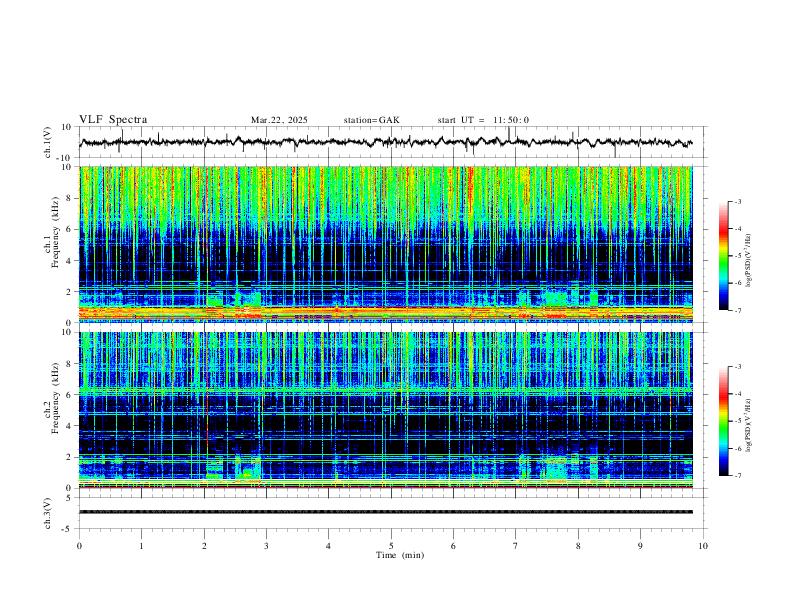This screenshot has height=612, width=792.
Task: Click the "ch.3(V)" axis label
Action: tap(48, 513)
